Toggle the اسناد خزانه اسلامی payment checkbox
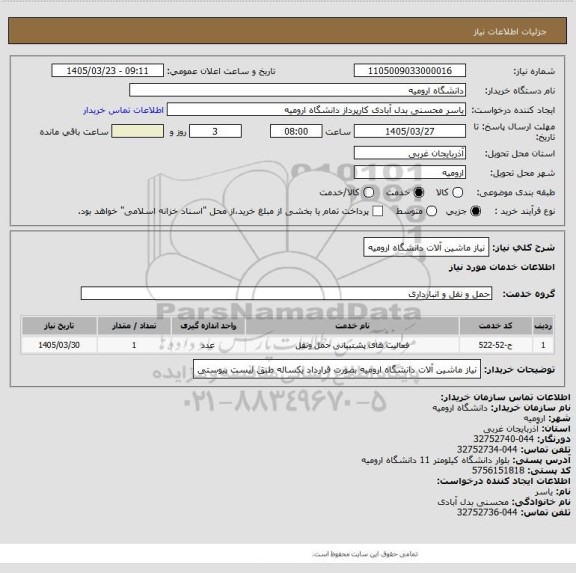 point(377,211)
